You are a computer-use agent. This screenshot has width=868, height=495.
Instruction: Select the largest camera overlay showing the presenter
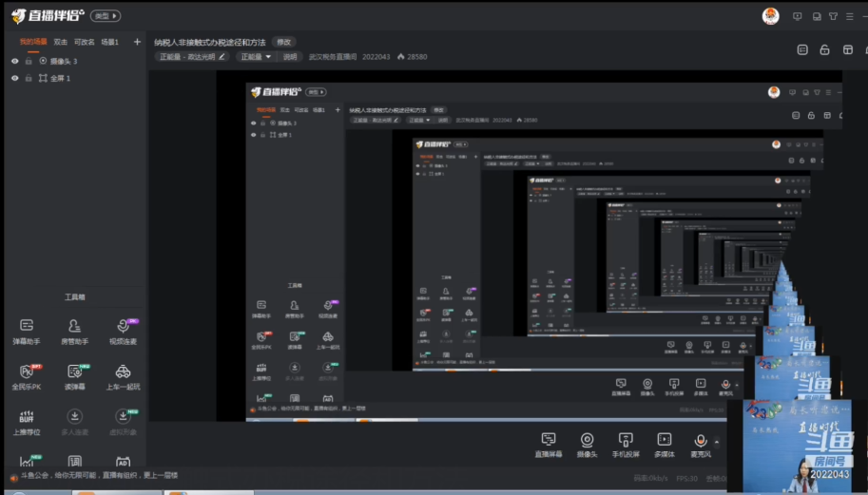(x=797, y=446)
